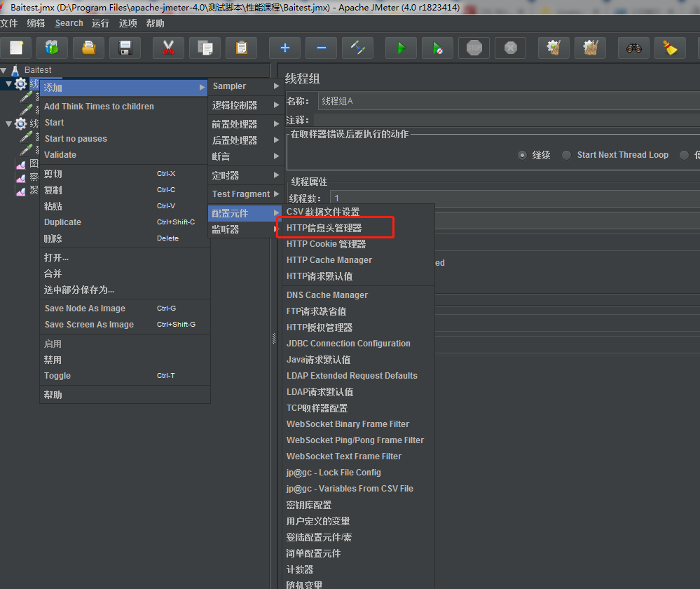Expand the 后置处理器 submenu

(245, 140)
